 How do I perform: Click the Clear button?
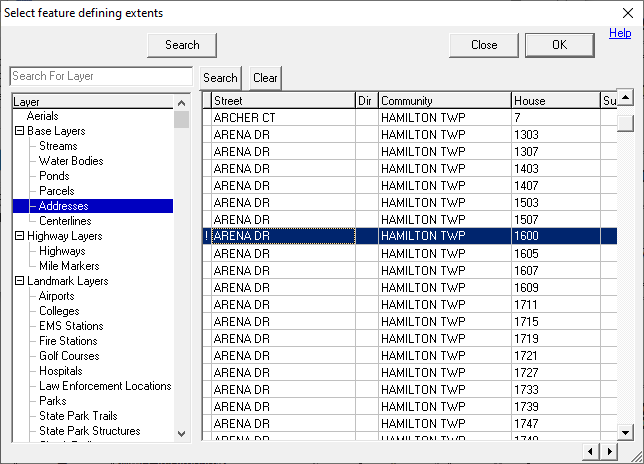coord(265,78)
